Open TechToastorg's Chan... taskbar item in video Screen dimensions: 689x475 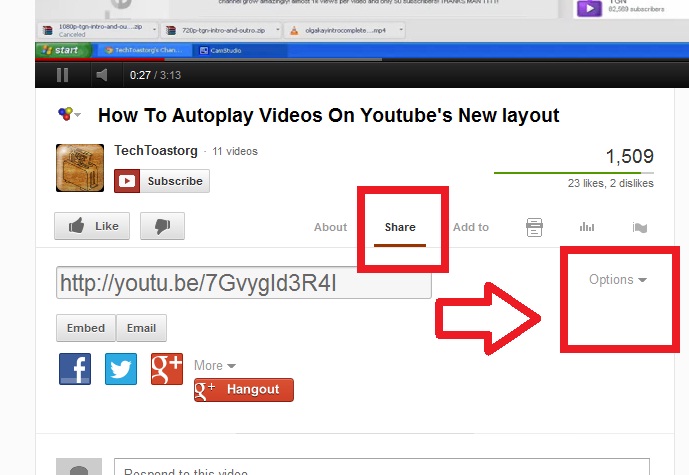143,50
